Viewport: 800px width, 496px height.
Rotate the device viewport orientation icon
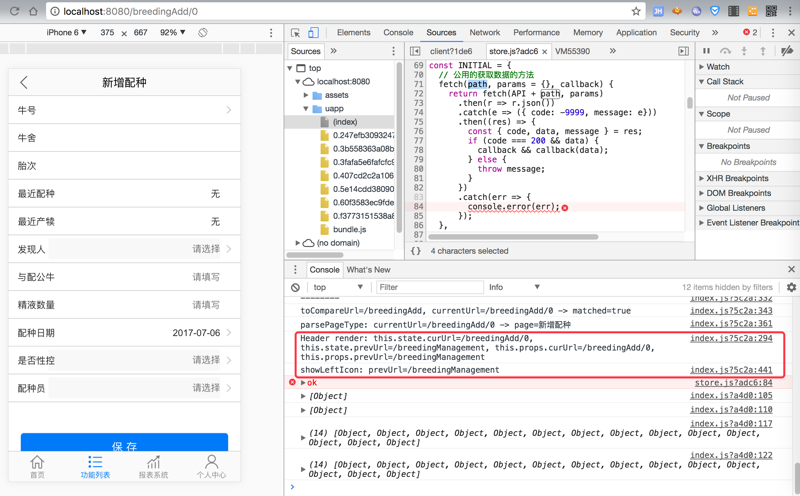(203, 33)
